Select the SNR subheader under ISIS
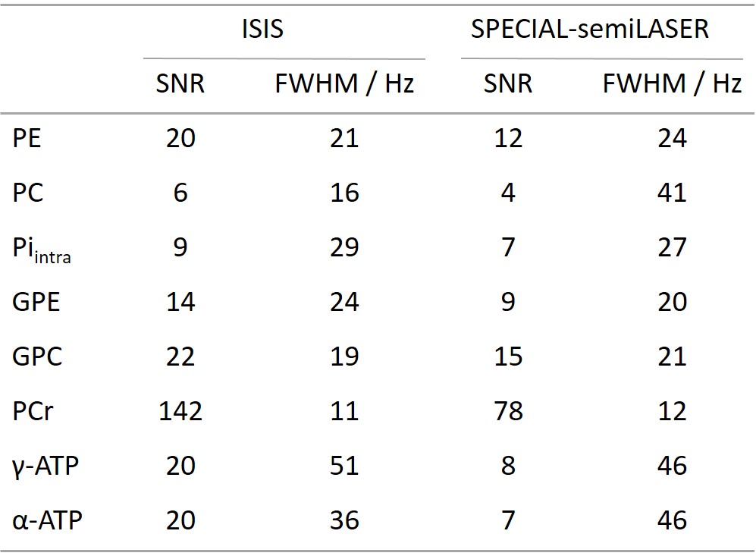 (x=180, y=83)
